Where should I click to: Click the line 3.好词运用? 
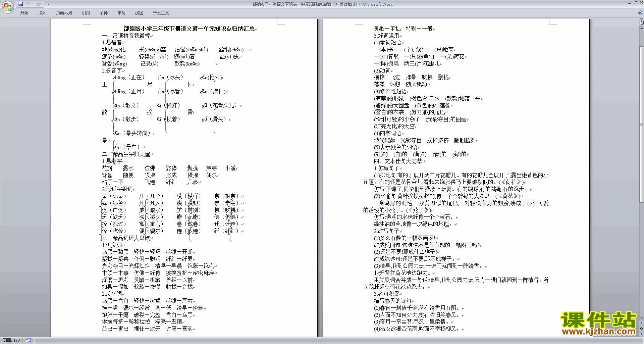tap(386, 36)
